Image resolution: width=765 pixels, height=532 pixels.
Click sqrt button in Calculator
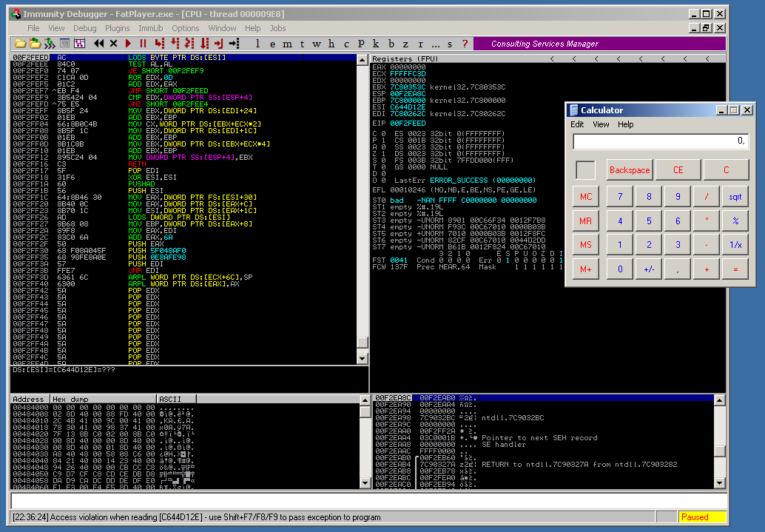point(735,197)
